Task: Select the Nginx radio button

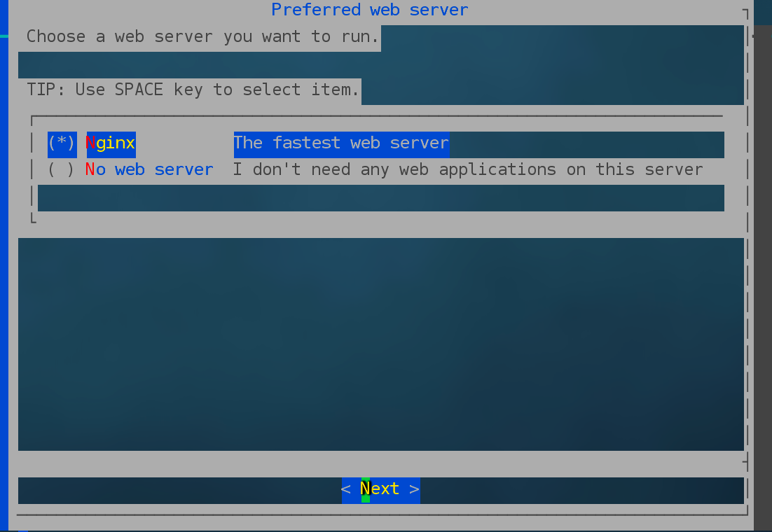Action: 62,143
